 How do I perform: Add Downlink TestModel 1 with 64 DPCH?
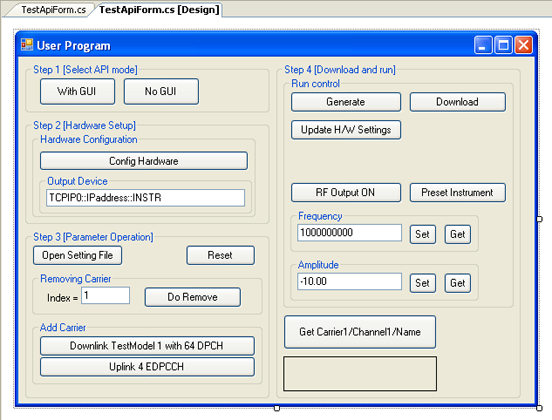pyautogui.click(x=147, y=346)
